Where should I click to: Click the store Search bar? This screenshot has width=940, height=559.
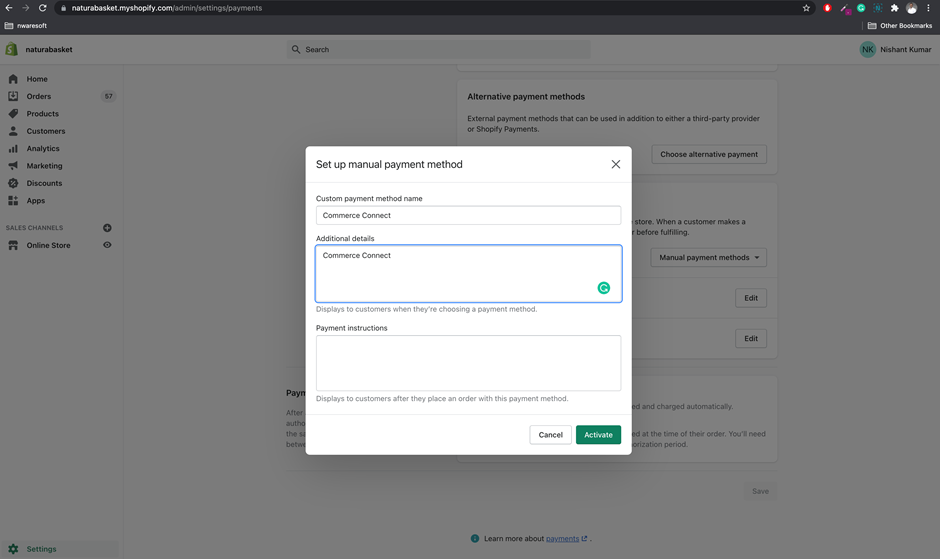[438, 49]
